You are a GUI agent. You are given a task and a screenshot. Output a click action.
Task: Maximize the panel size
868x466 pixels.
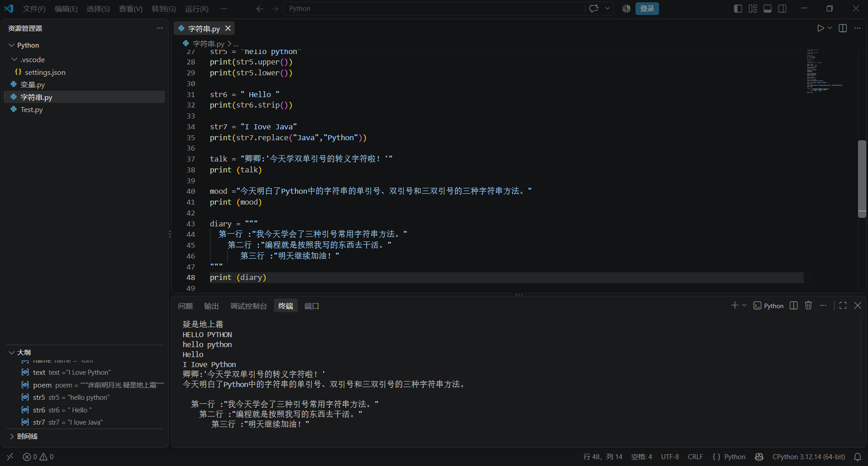(x=843, y=305)
